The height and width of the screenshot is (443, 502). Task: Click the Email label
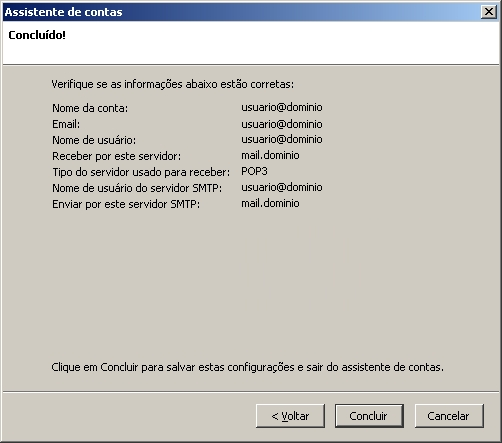coord(66,124)
